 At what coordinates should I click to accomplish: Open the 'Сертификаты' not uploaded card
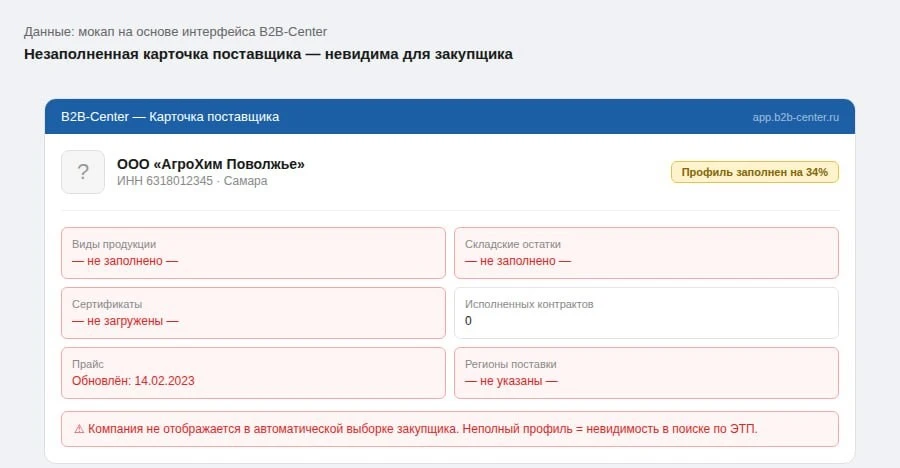pyautogui.click(x=253, y=313)
